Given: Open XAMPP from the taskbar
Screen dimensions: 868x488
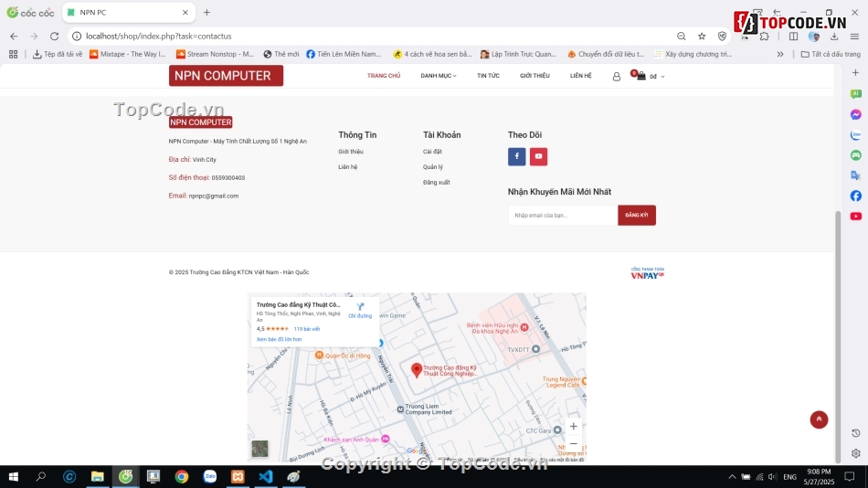Looking at the screenshot, I should pos(238,476).
